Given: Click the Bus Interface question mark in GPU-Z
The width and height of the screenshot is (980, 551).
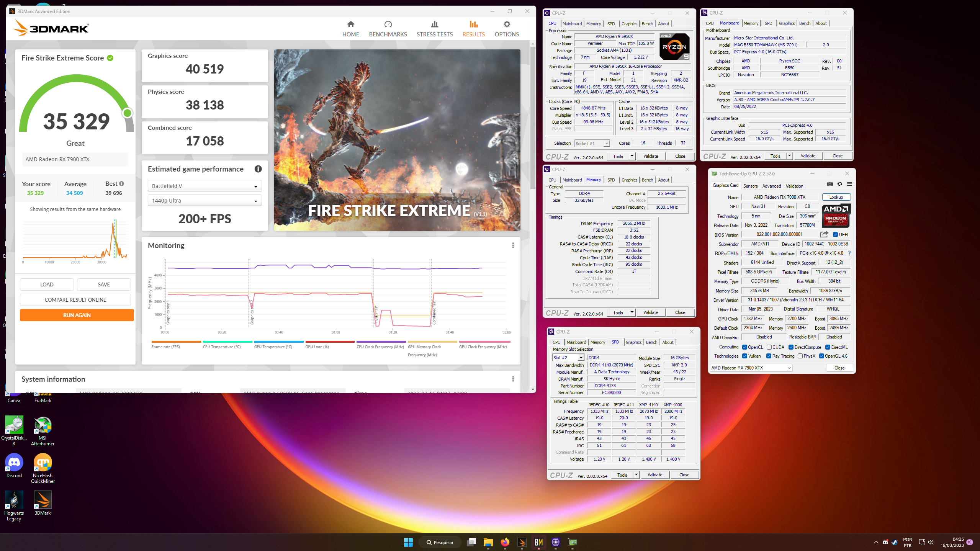Looking at the screenshot, I should click(x=849, y=253).
